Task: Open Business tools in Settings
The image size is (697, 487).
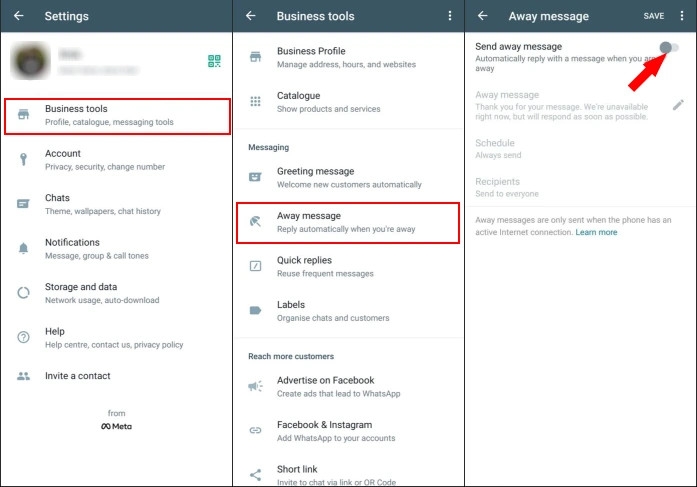Action: [x=117, y=116]
